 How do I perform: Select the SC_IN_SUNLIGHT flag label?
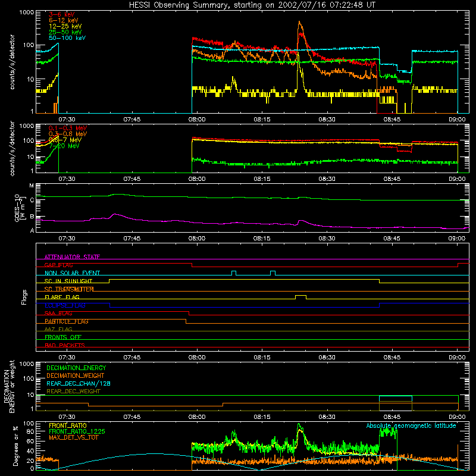click(68, 281)
